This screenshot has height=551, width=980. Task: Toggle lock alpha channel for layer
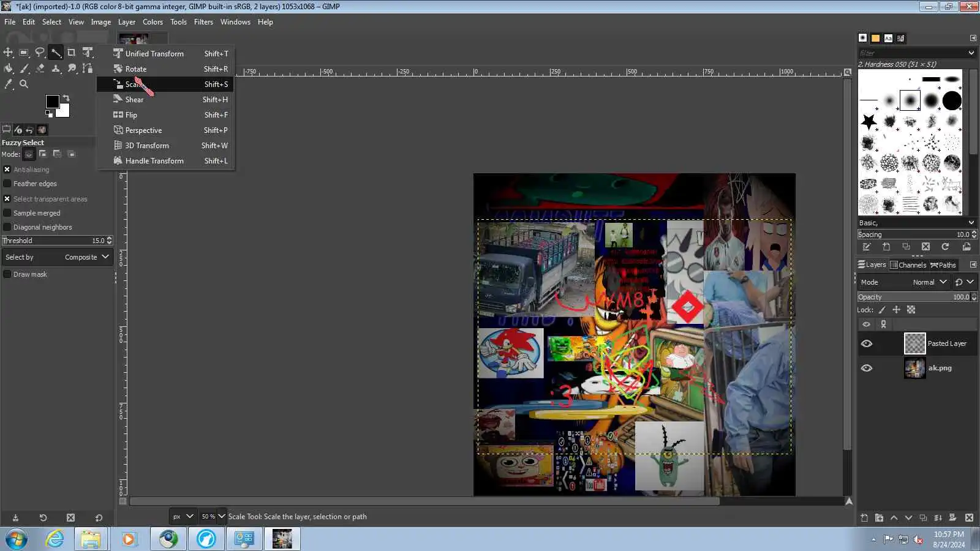tap(911, 310)
